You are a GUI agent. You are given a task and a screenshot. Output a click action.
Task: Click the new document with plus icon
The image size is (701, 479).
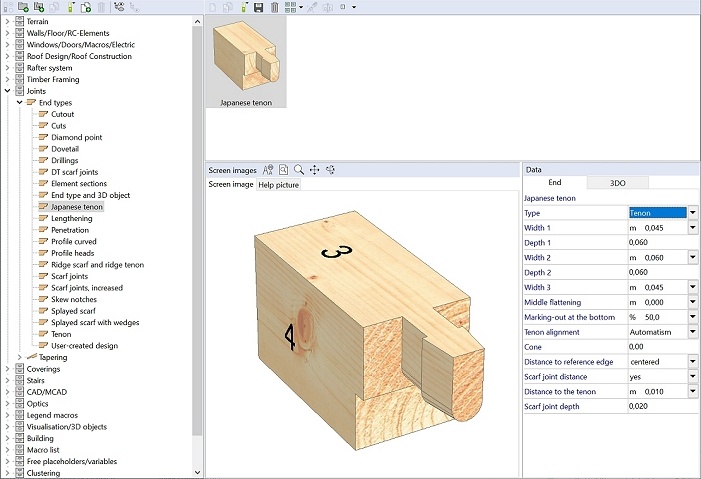(x=85, y=7)
